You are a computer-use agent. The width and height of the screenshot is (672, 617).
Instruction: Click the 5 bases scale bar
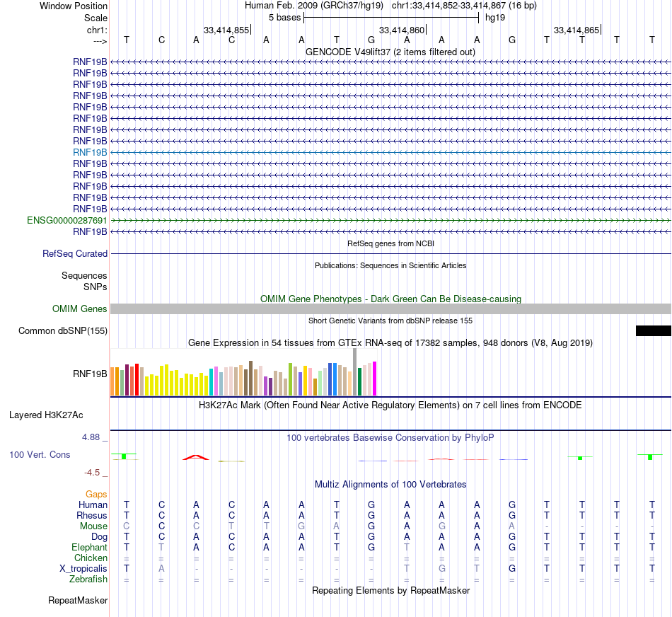(391, 18)
